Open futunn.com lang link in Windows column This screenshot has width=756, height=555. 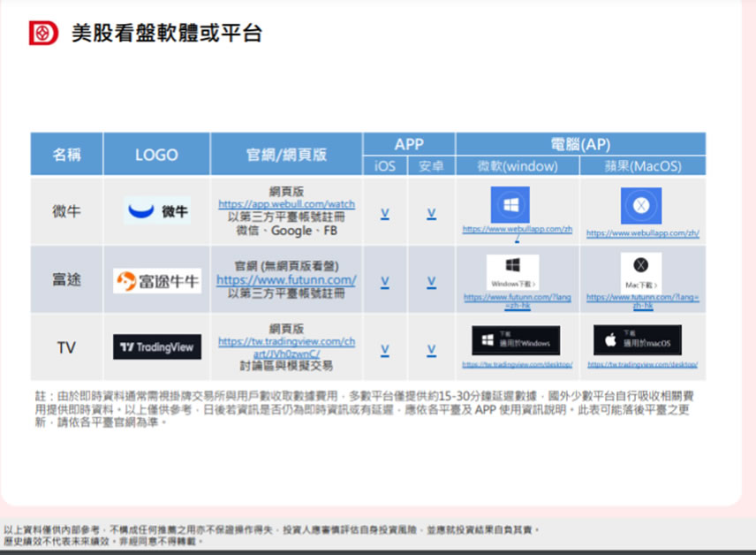coord(518,301)
